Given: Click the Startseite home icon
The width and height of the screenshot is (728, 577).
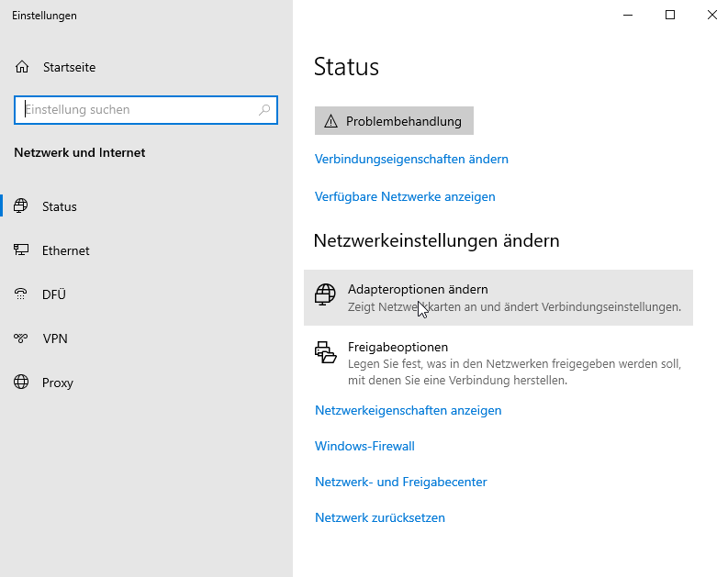Looking at the screenshot, I should coord(22,67).
